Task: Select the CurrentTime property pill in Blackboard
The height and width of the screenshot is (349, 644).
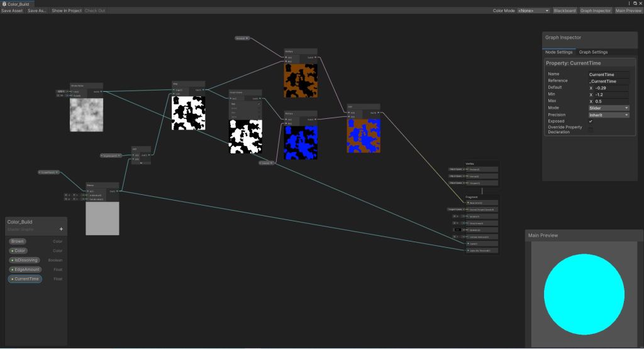Action: [x=25, y=279]
